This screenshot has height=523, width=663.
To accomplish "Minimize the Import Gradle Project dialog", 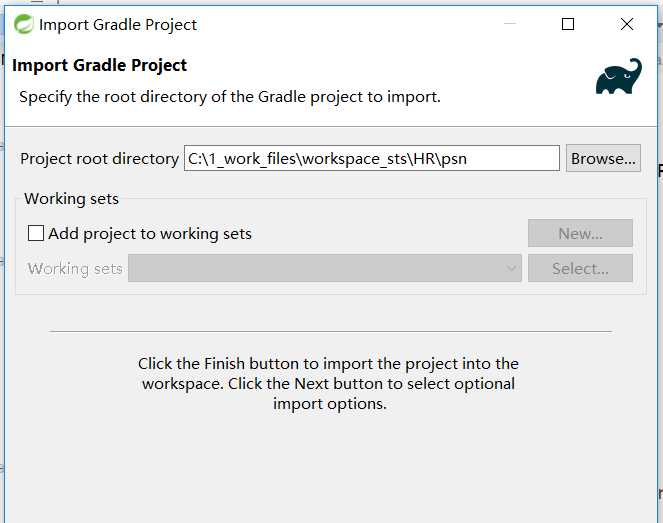I will 510,24.
